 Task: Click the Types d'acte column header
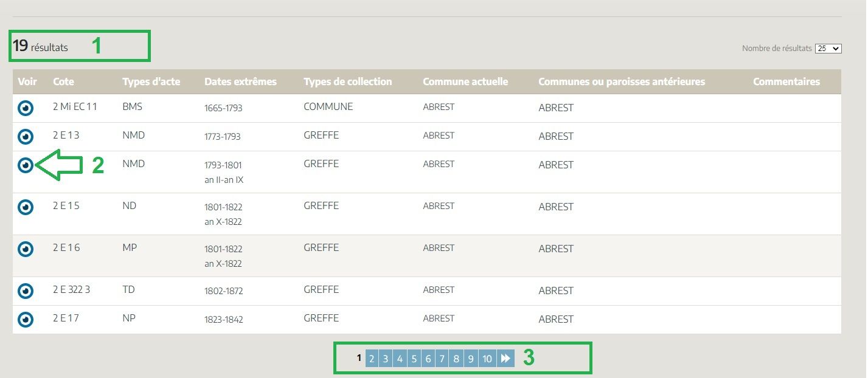[151, 81]
